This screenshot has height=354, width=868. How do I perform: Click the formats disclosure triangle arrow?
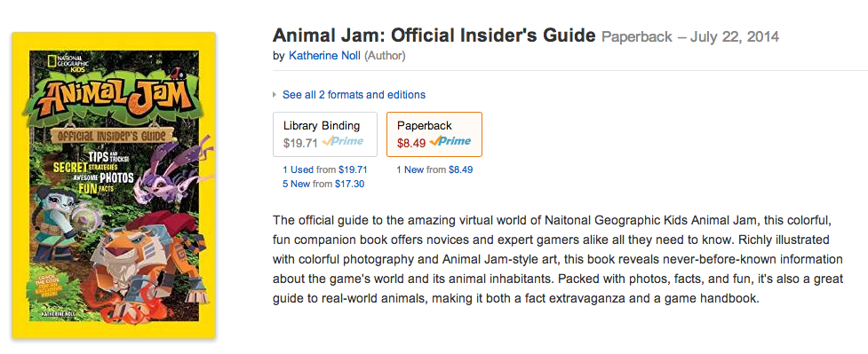tap(275, 95)
